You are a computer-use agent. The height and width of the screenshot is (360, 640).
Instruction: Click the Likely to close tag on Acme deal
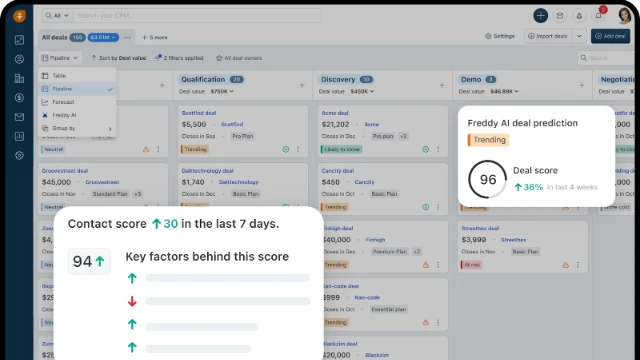coord(342,149)
